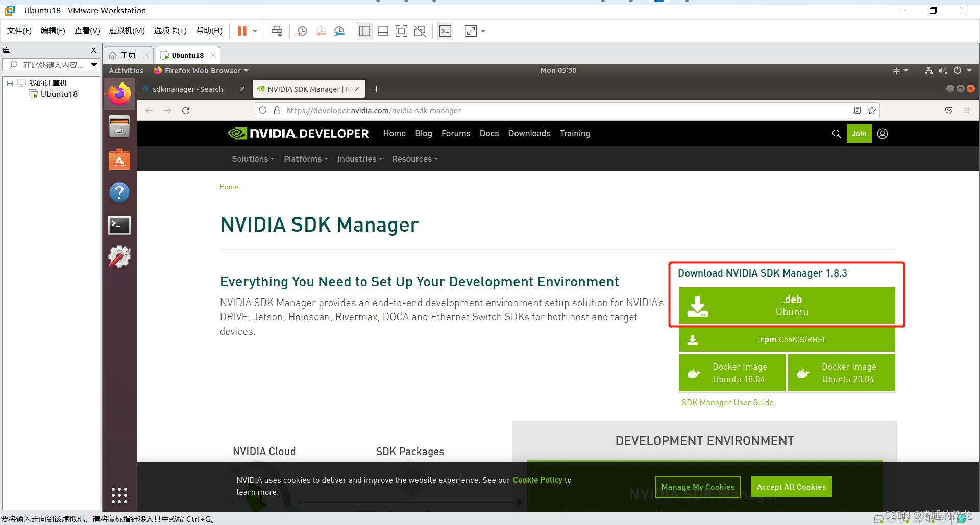The height and width of the screenshot is (525, 980).
Task: Pause the virtual machine
Action: tap(242, 31)
